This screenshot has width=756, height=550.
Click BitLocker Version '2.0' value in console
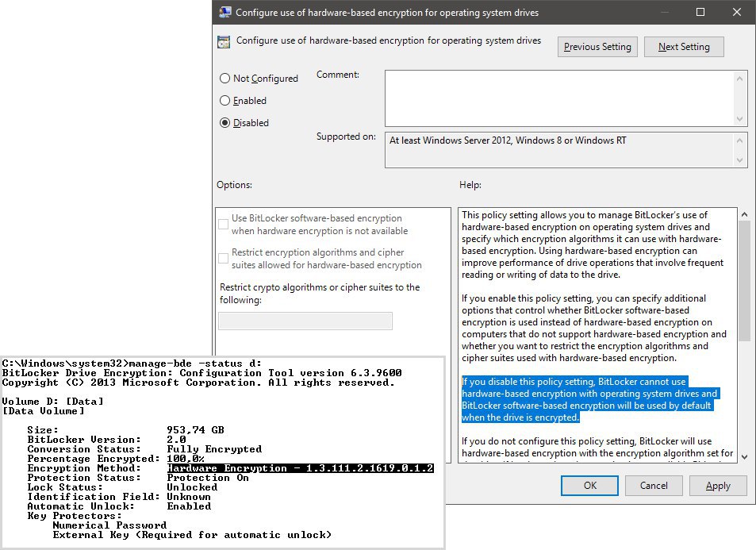(176, 440)
